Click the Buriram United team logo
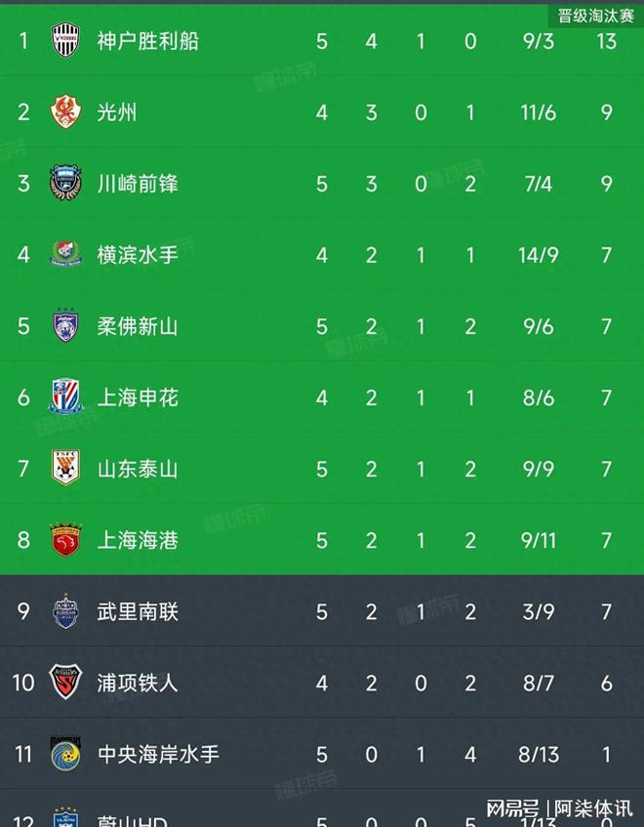The image size is (644, 827). (65, 611)
